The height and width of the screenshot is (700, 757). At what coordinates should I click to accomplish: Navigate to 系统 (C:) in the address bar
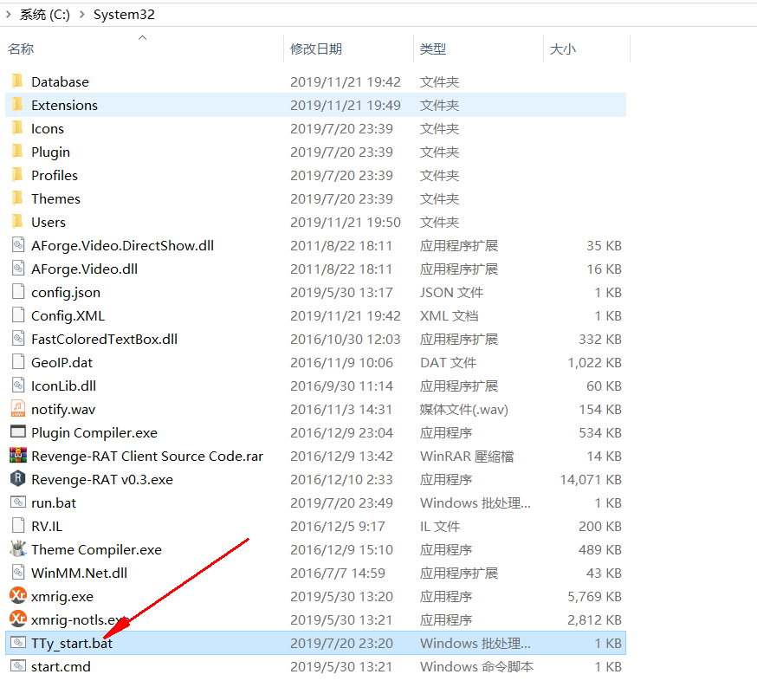point(44,15)
